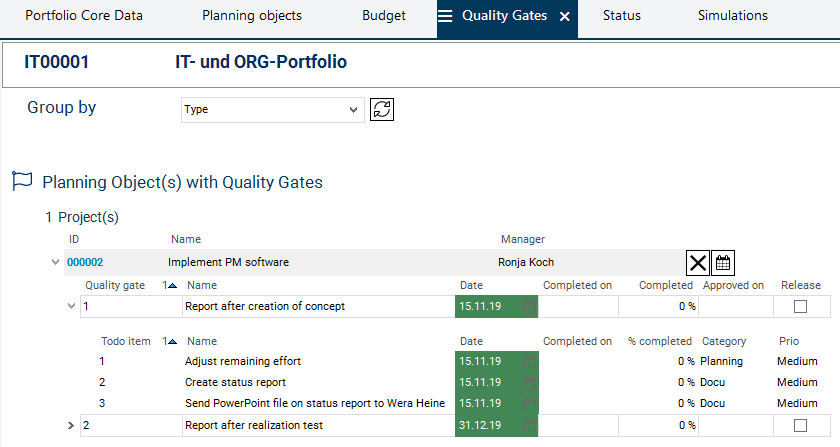Switch to the Budget tab
Viewport: 840px width, 447px height.
[384, 16]
